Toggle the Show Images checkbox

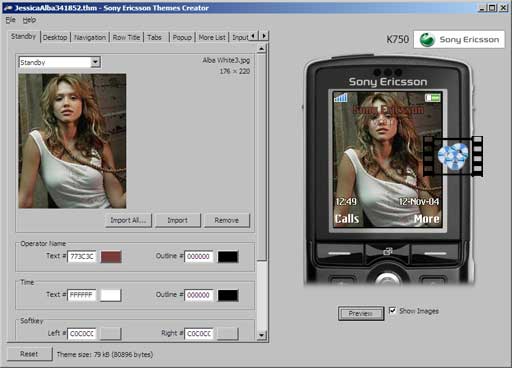coord(393,311)
